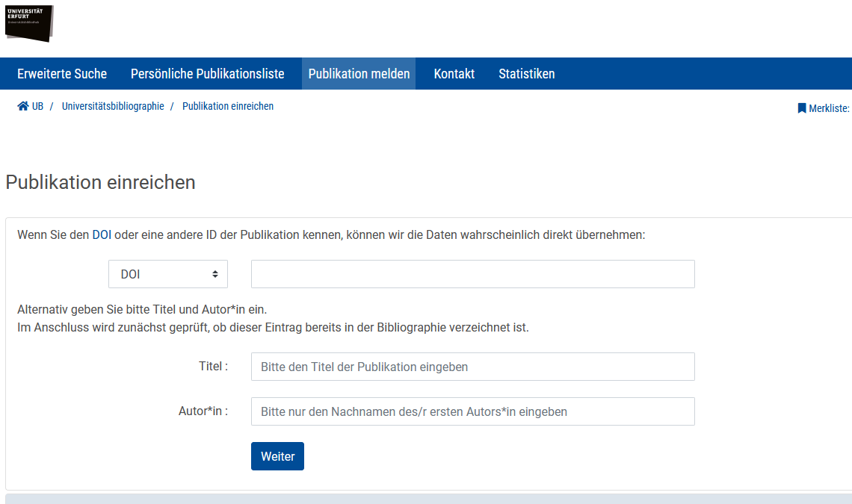Select Publikation melden in the navbar
852x504 pixels.
click(x=359, y=74)
